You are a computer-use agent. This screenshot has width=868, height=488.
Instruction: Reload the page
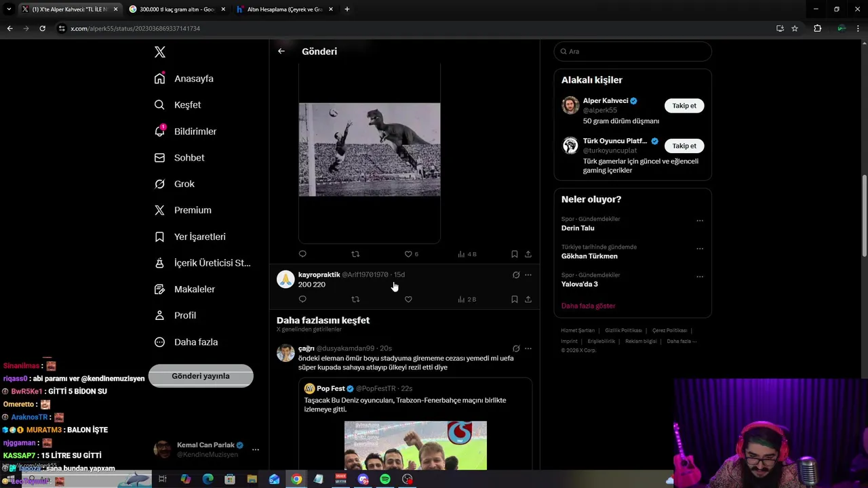42,28
